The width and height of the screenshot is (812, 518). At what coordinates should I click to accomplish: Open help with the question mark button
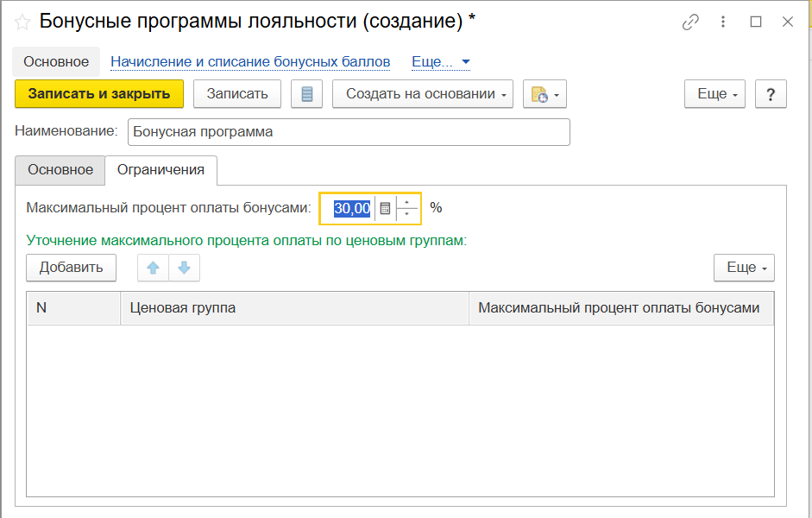coord(771,94)
